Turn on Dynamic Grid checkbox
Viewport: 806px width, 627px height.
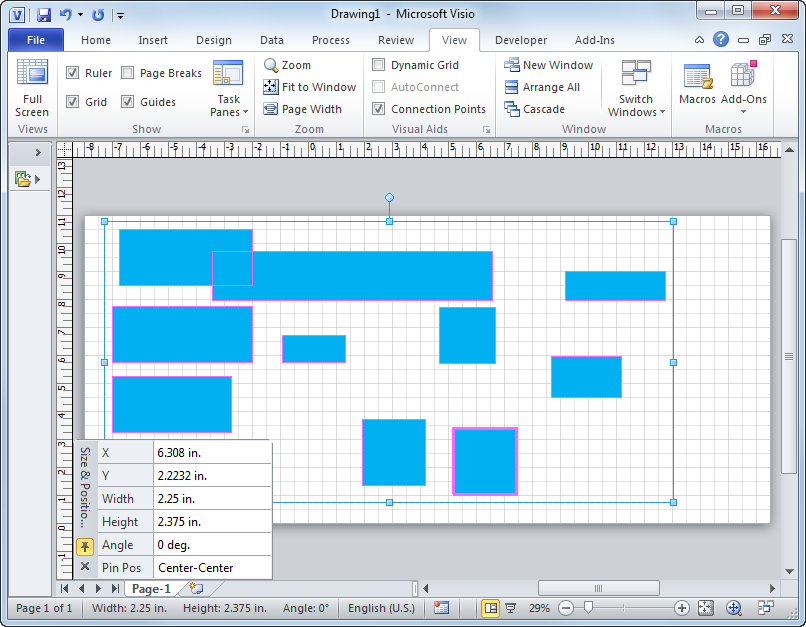point(379,65)
